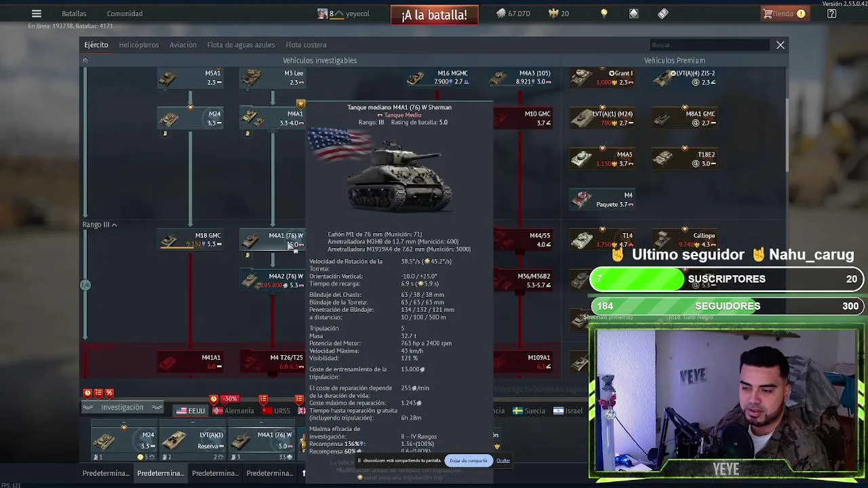Open the Investigación dropdown
This screenshot has height=488, width=868.
[x=123, y=407]
